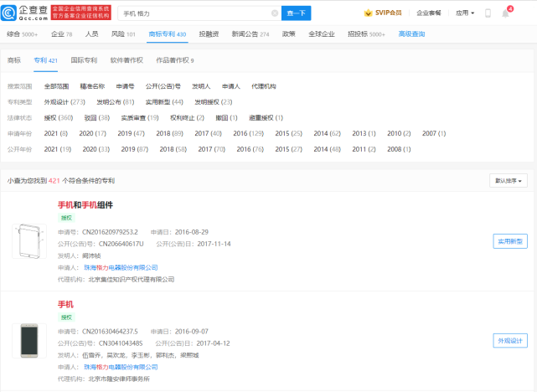Select the 商标 sub-tab
This screenshot has height=392, width=537.
click(14, 60)
